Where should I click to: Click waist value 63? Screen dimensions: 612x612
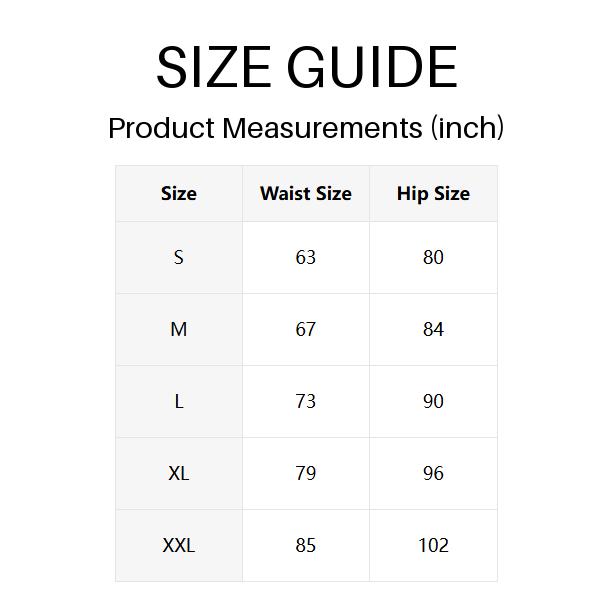pyautogui.click(x=306, y=258)
